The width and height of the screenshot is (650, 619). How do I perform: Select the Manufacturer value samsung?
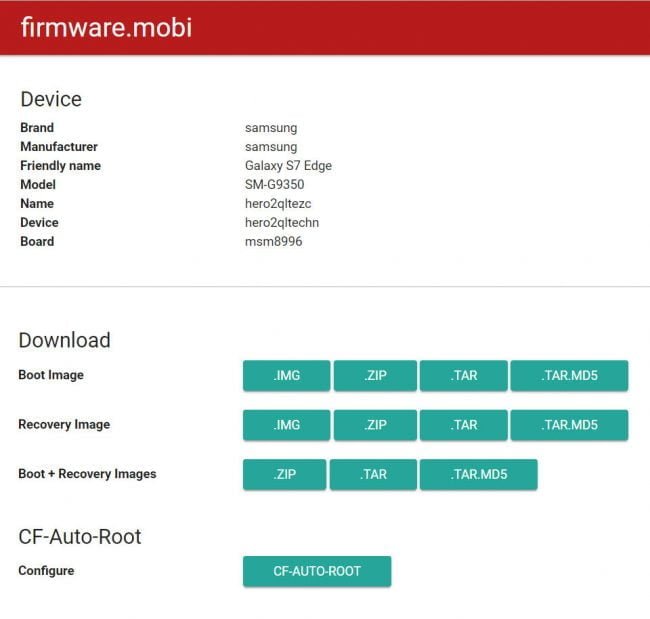click(x=271, y=147)
